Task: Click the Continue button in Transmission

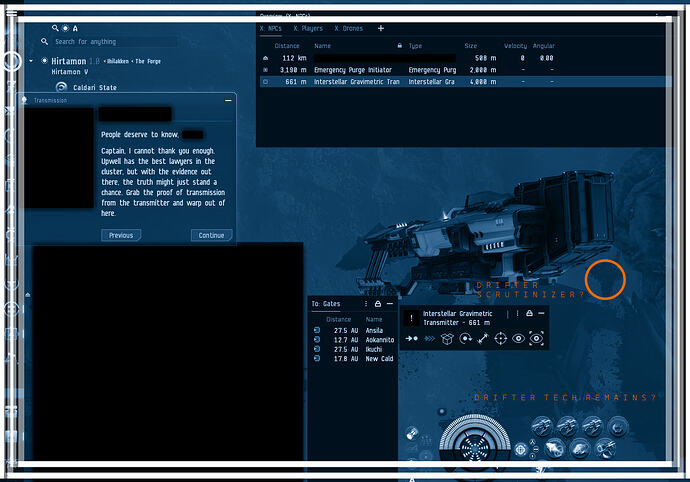Action: pyautogui.click(x=211, y=235)
